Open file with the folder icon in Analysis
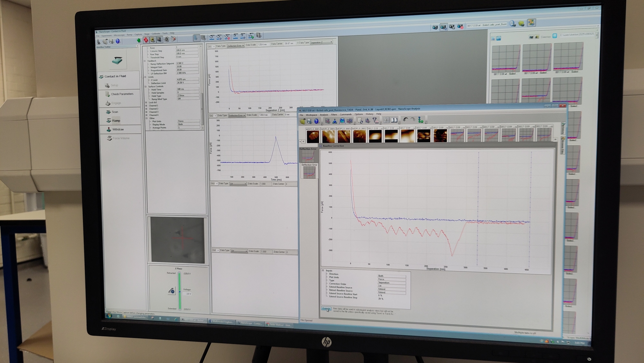Screen dimensions: 644x363 pyautogui.click(x=302, y=121)
